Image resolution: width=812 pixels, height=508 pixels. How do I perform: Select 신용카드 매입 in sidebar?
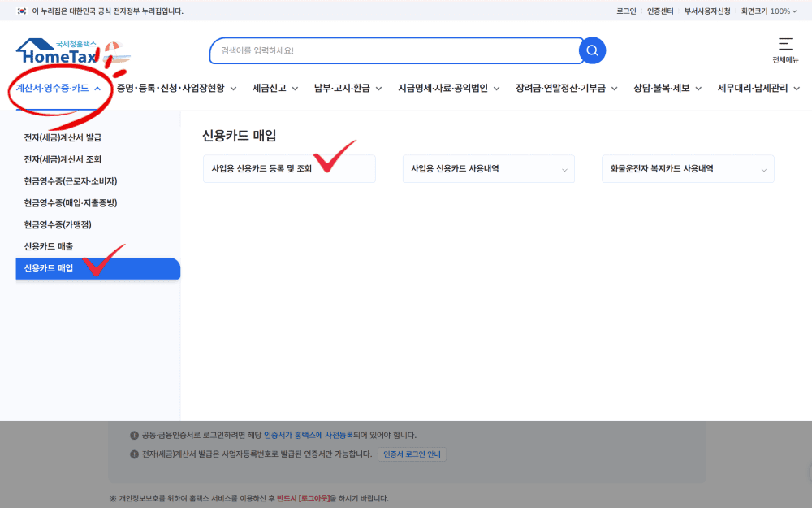(x=98, y=268)
